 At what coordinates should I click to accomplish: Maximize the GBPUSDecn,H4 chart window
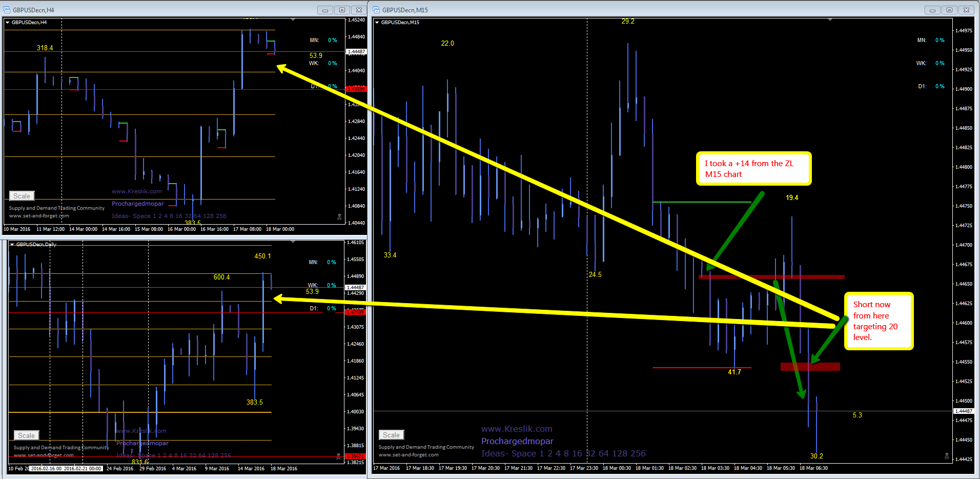(342, 10)
